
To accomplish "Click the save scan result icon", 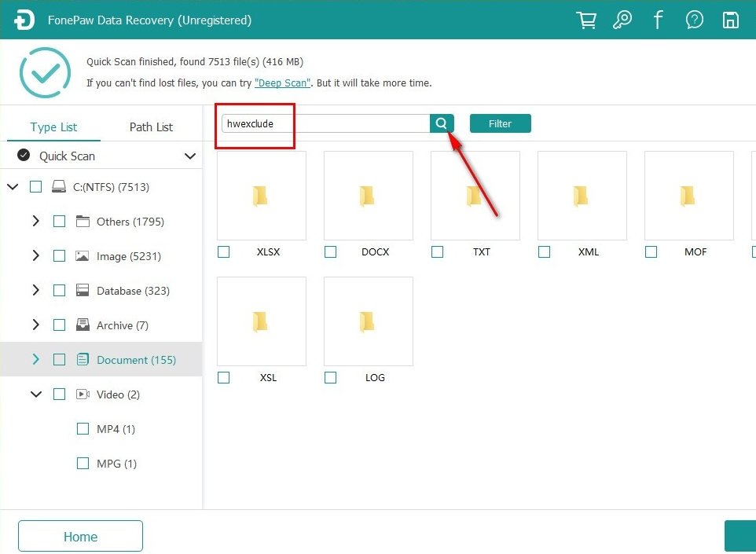I will (730, 20).
